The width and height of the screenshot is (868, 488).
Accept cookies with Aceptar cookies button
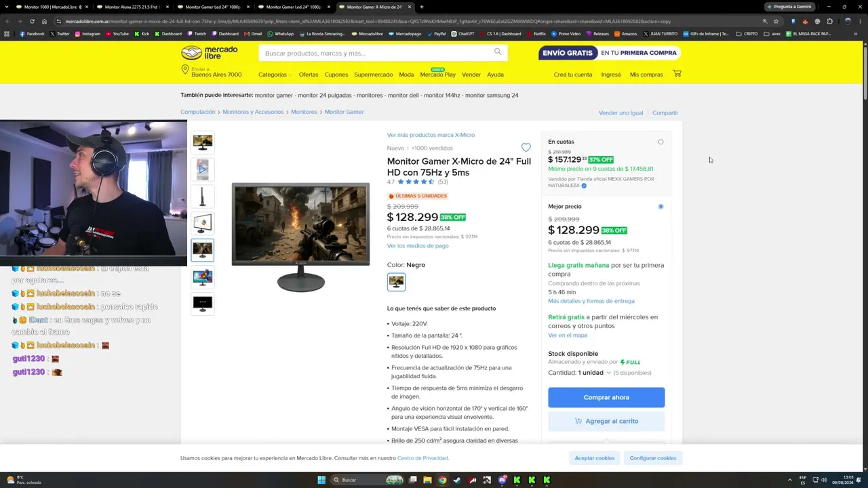(595, 458)
